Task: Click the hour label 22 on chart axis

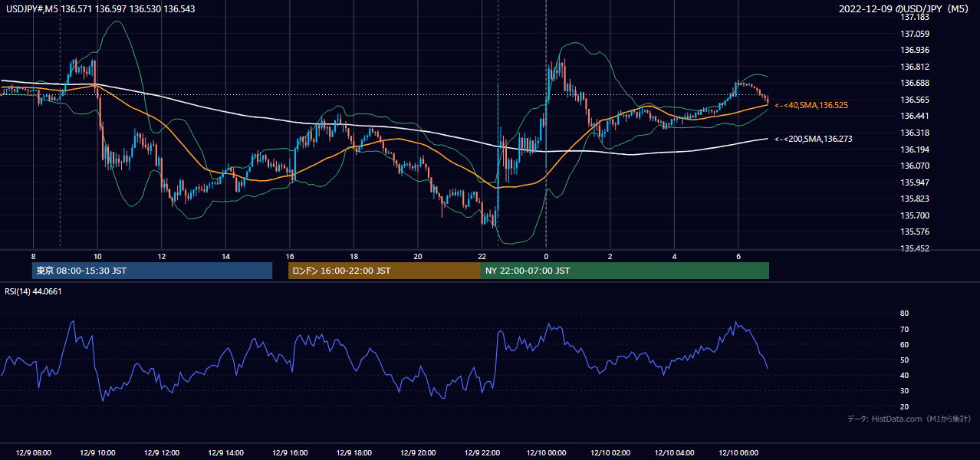Action: pyautogui.click(x=482, y=256)
